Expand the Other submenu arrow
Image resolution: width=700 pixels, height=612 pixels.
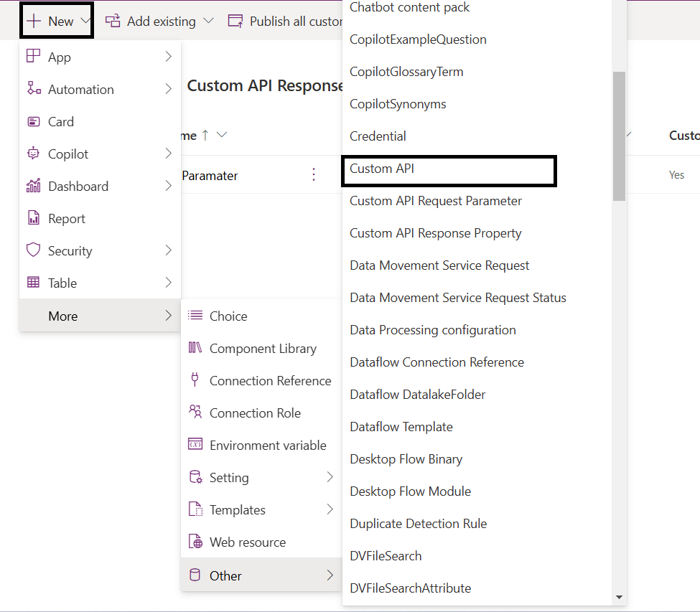click(330, 575)
